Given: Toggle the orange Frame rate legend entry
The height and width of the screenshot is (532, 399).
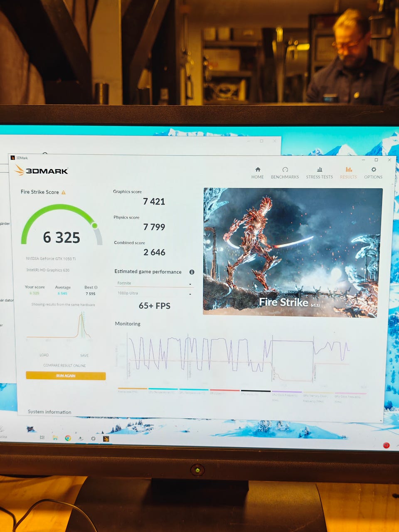Looking at the screenshot, I should pos(133,391).
